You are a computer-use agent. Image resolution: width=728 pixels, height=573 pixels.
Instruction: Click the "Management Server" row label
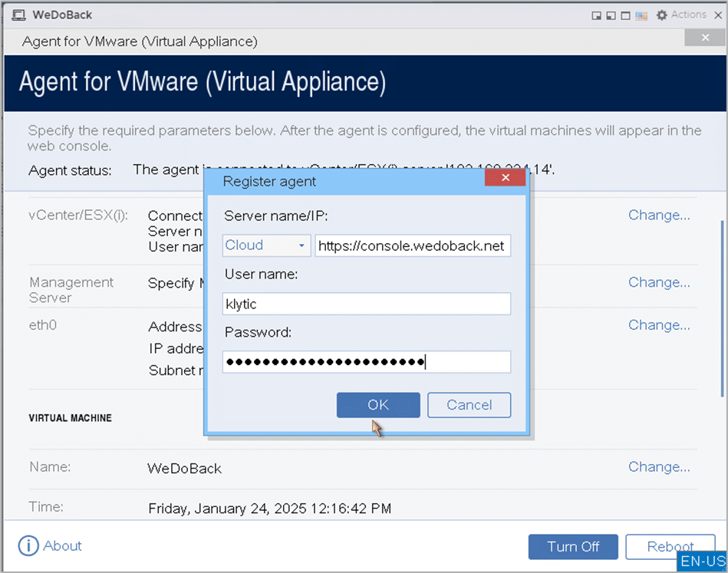click(71, 290)
